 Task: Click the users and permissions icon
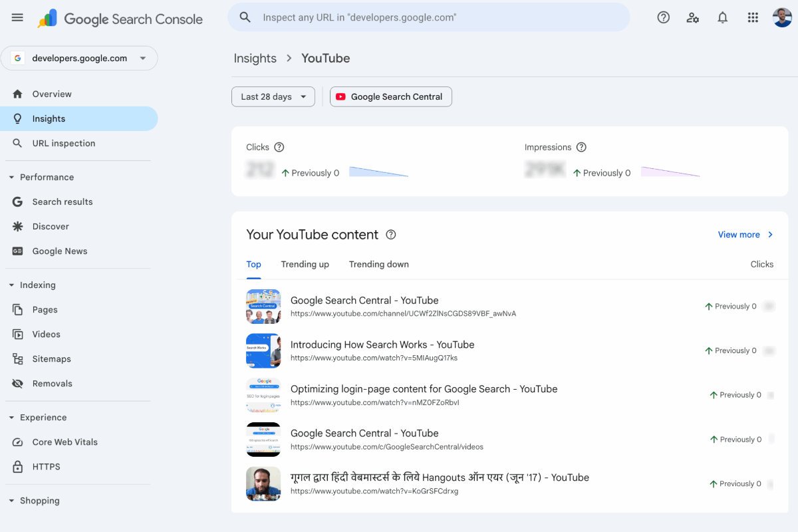[693, 17]
